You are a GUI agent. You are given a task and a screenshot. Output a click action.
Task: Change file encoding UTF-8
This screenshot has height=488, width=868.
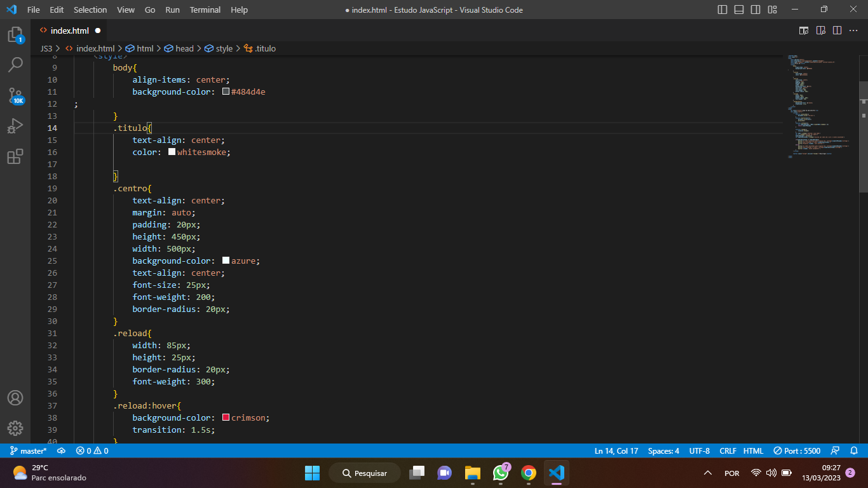[700, 451]
